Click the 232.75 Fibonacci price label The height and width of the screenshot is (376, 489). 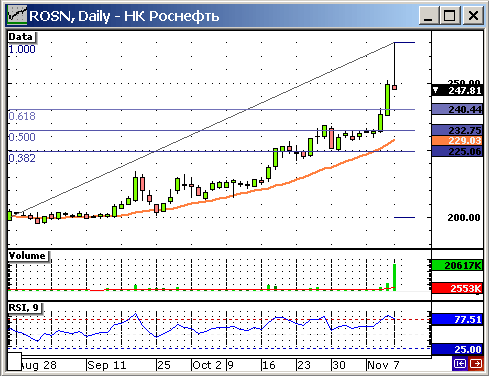457,130
